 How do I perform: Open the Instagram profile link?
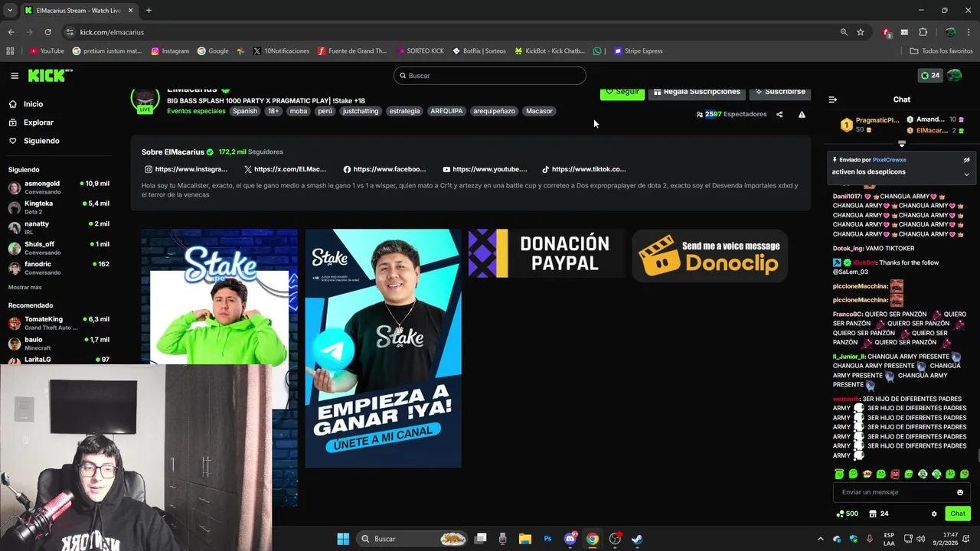pos(186,169)
